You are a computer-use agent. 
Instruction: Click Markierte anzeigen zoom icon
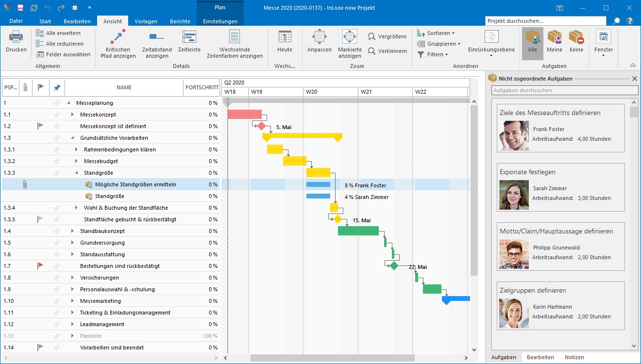coord(350,37)
